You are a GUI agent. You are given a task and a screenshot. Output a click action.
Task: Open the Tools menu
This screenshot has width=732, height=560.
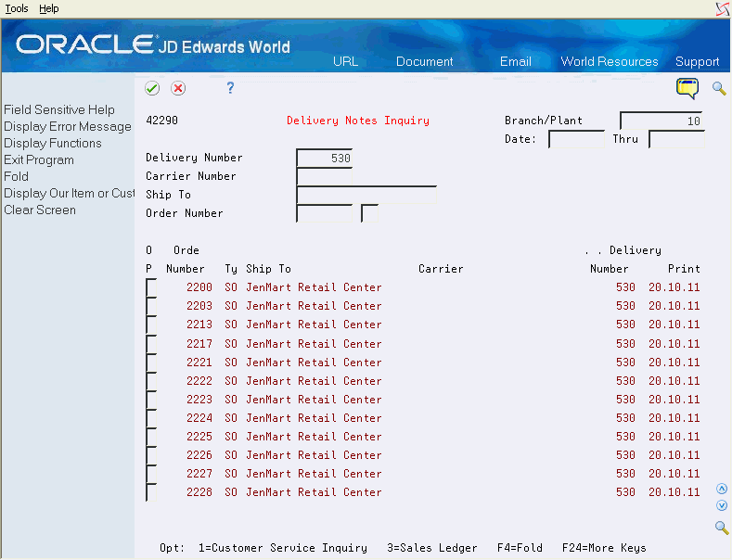pyautogui.click(x=17, y=8)
